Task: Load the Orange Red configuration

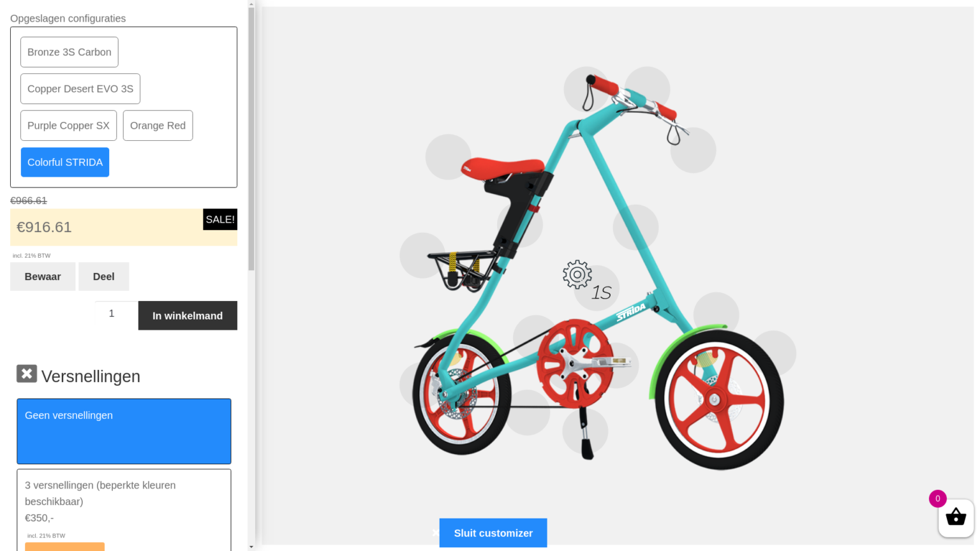Action: pos(158,126)
